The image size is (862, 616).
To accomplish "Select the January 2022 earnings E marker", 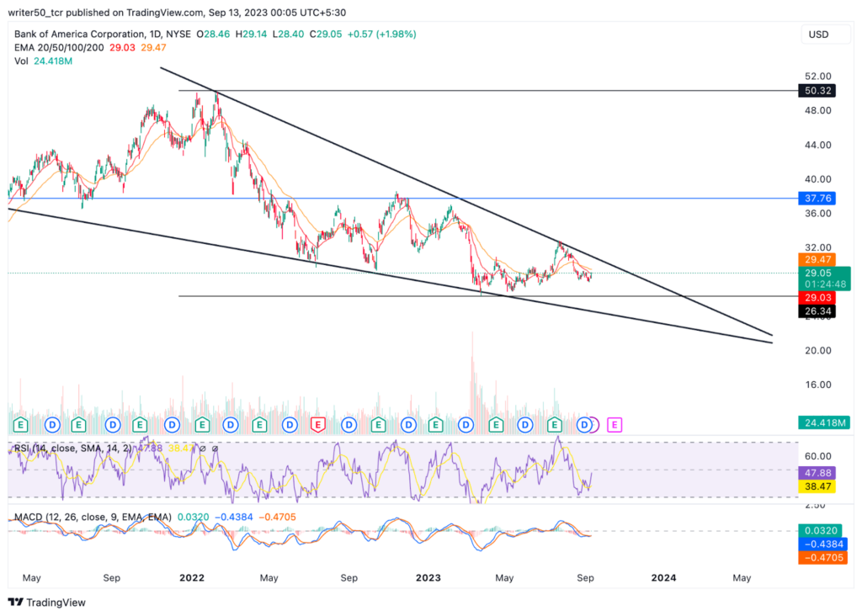I will 202,425.
